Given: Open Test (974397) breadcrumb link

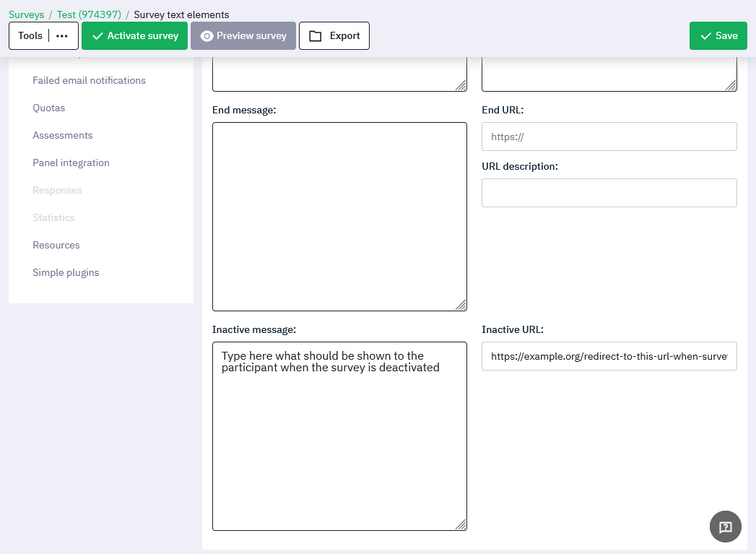Looking at the screenshot, I should pyautogui.click(x=89, y=14).
